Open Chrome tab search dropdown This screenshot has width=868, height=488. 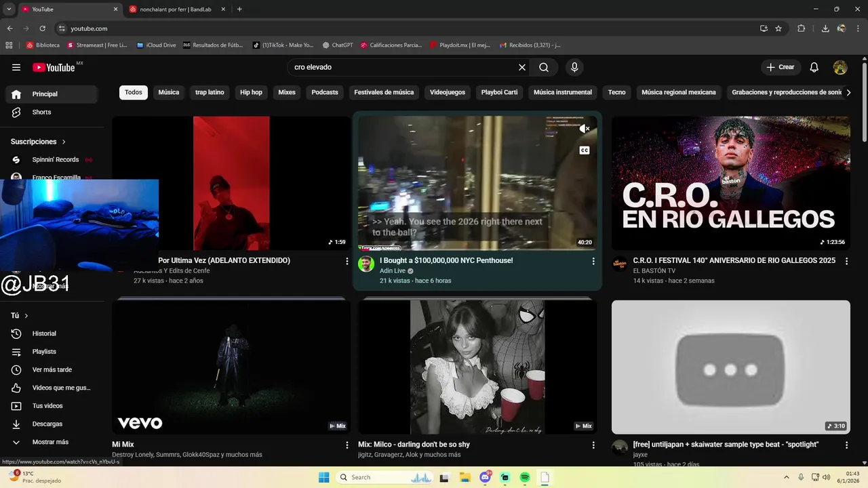point(9,9)
